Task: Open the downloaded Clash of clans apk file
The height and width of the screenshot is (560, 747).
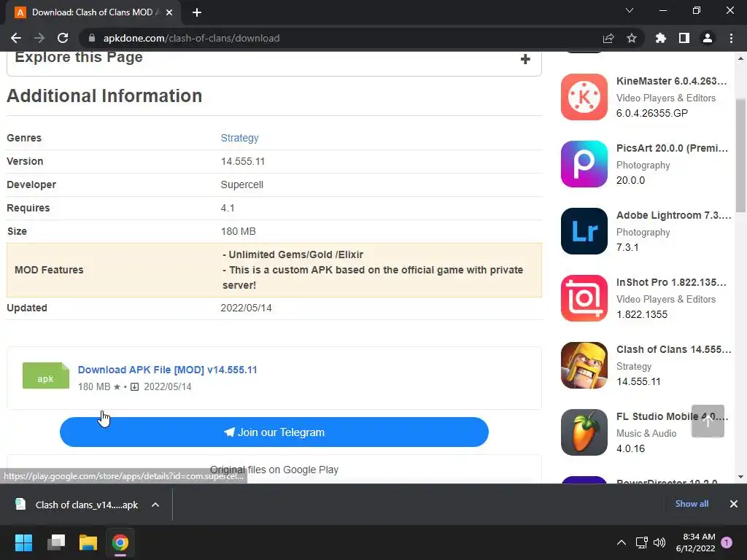Action: tap(77, 505)
